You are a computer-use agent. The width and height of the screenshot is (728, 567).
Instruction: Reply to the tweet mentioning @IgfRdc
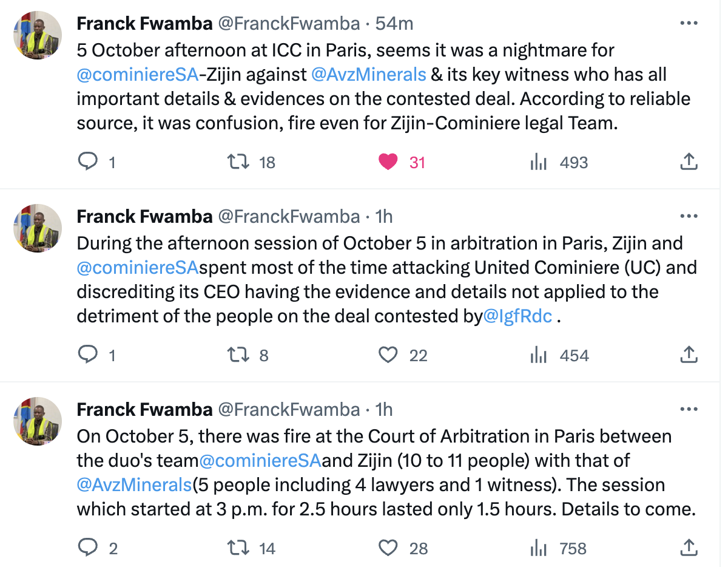click(x=89, y=355)
